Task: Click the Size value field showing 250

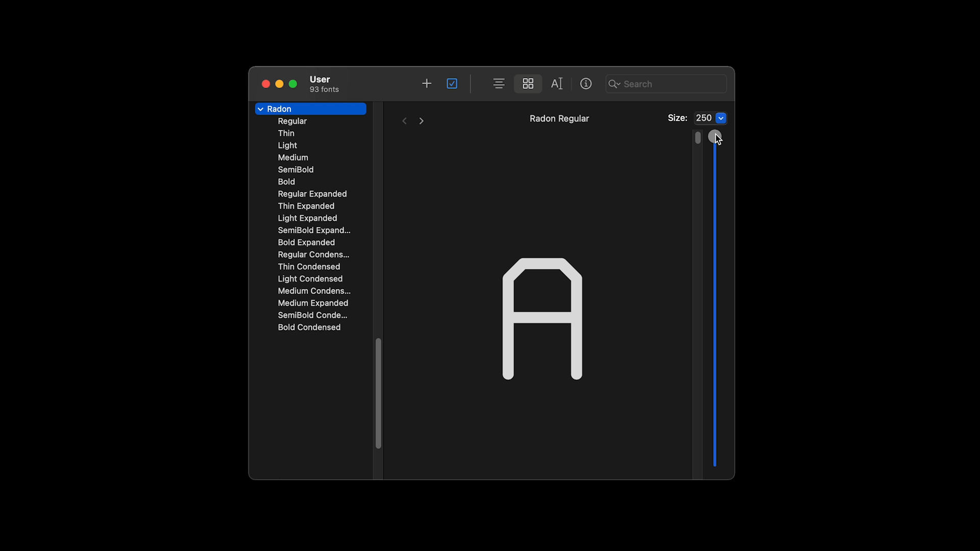Action: tap(703, 118)
